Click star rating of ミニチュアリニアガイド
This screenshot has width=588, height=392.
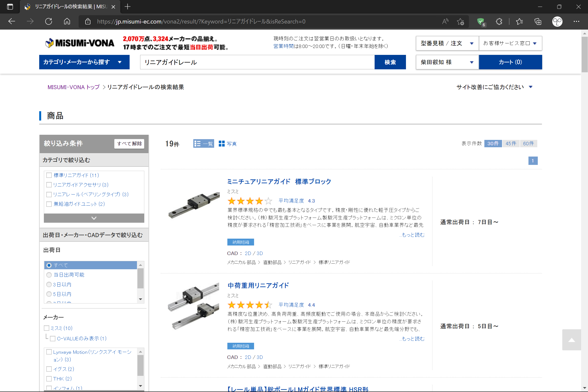pos(250,201)
